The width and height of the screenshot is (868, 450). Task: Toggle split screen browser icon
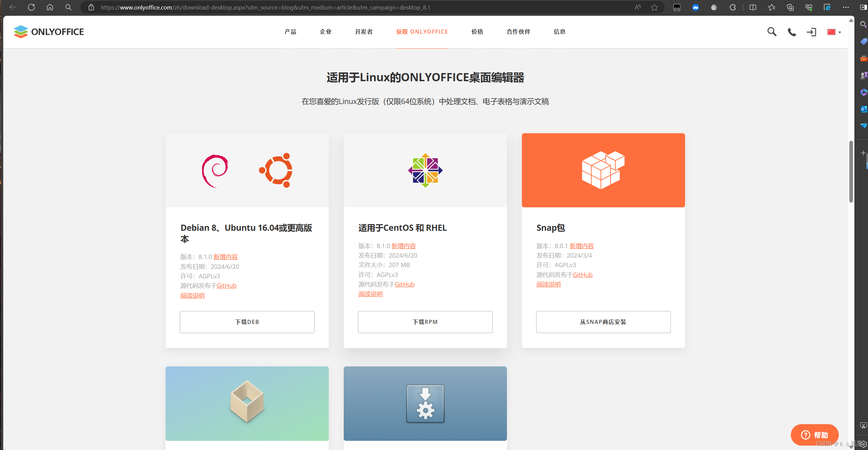pos(753,7)
